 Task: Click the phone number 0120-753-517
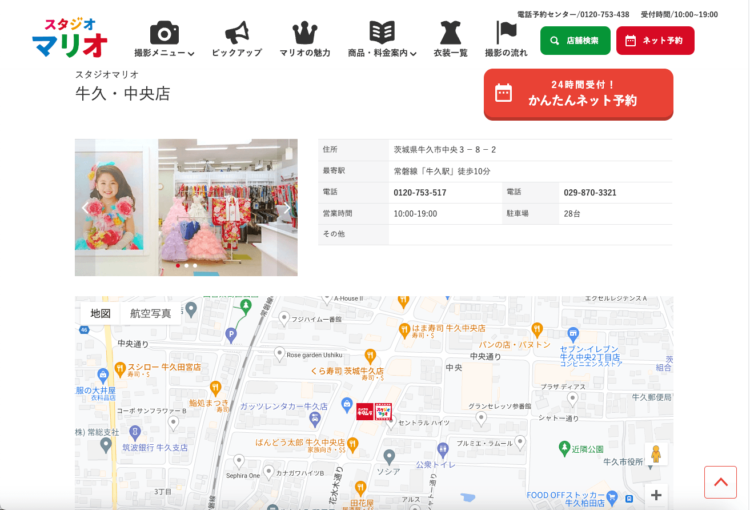click(x=420, y=193)
